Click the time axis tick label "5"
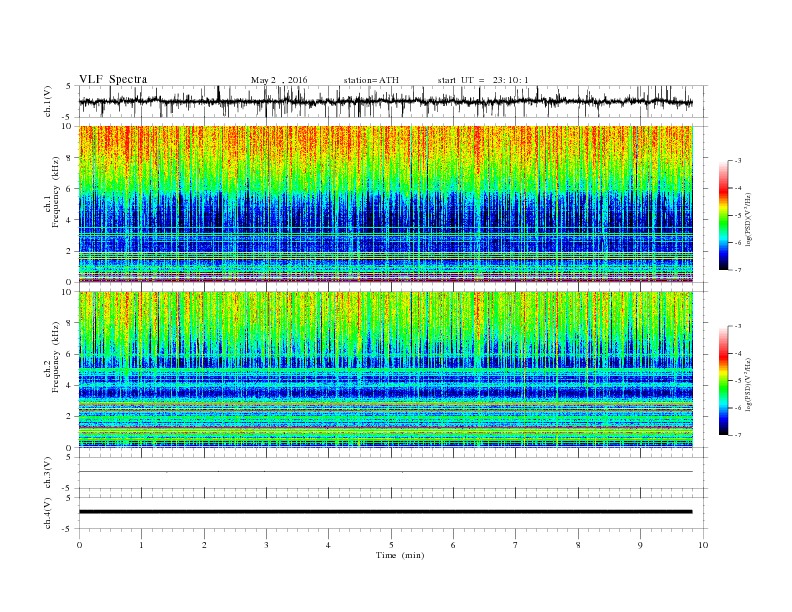The width and height of the screenshot is (792, 612). click(391, 545)
